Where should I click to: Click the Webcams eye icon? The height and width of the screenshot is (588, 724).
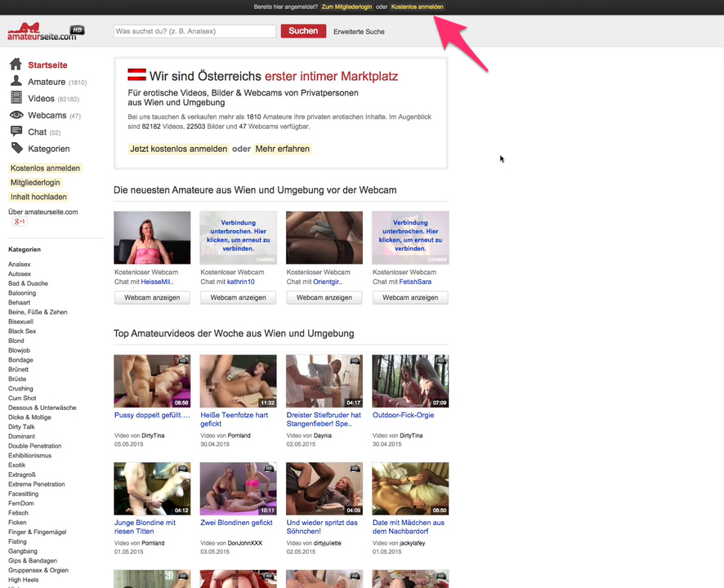(x=16, y=115)
